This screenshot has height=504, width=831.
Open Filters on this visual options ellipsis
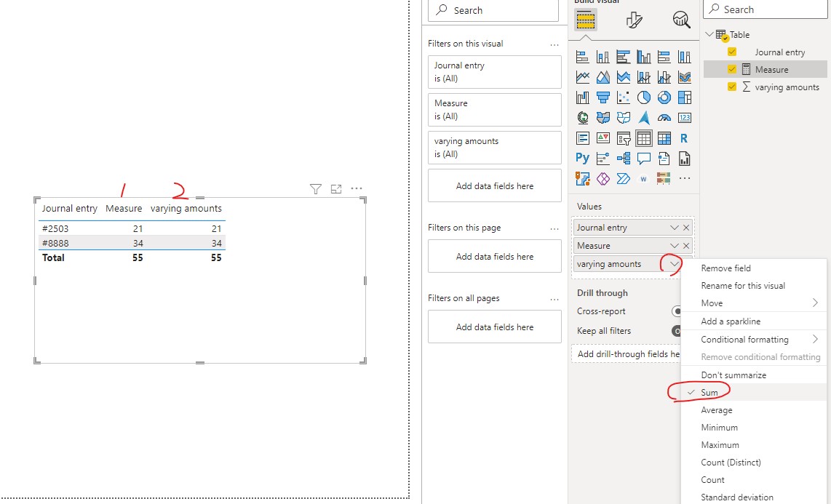tap(554, 44)
